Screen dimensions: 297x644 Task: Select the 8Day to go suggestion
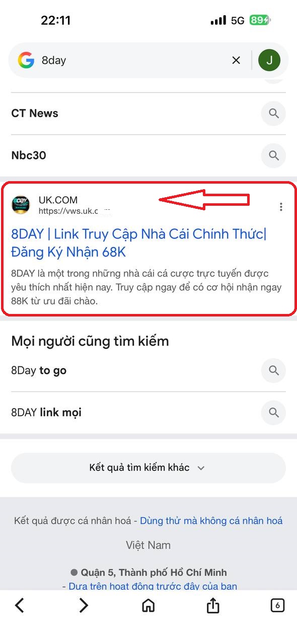tap(39, 371)
